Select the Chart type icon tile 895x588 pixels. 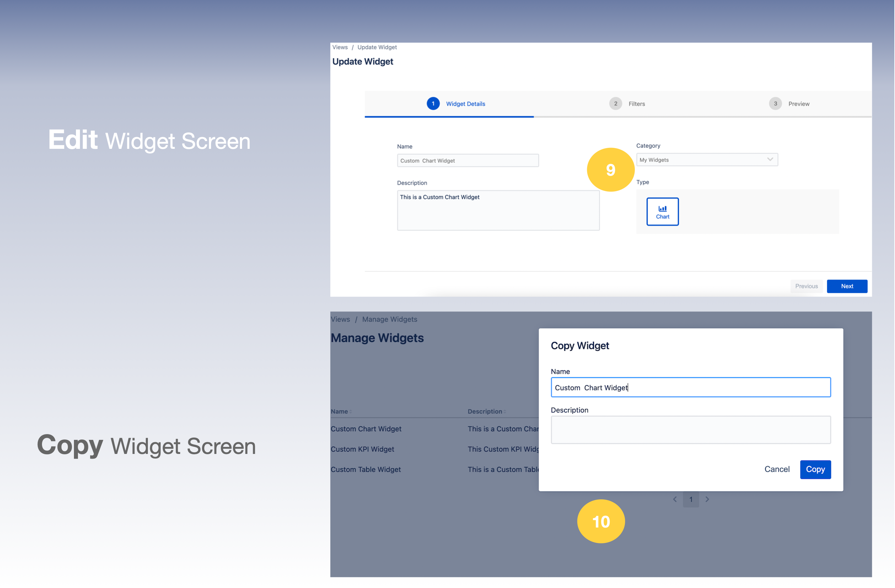(662, 212)
